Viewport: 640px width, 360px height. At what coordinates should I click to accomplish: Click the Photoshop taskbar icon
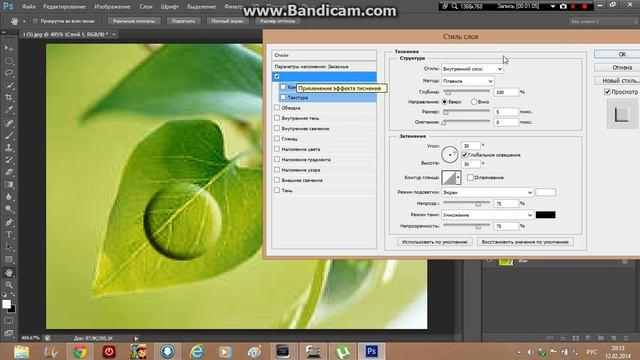coord(371,351)
